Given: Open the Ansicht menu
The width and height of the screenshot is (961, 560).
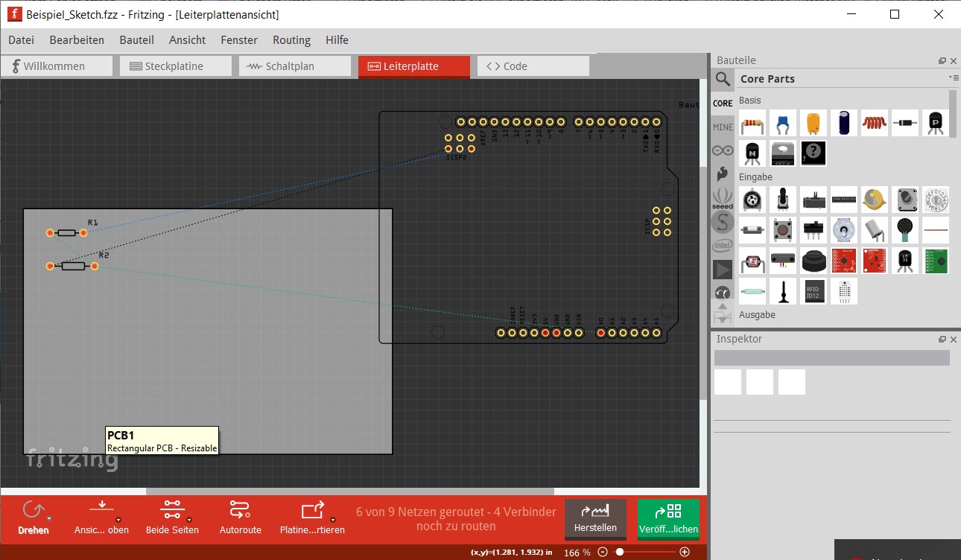Looking at the screenshot, I should click(188, 40).
